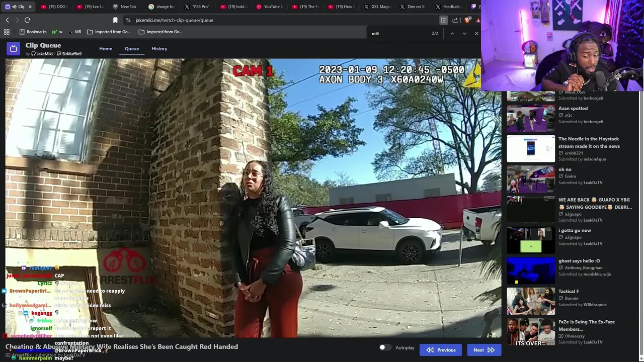Open the apps grid icon in the bookmarks bar

pos(7,32)
